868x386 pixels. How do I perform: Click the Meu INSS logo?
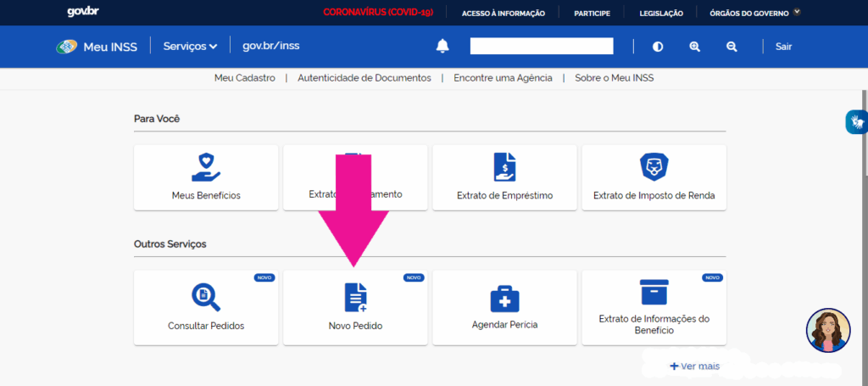(97, 47)
